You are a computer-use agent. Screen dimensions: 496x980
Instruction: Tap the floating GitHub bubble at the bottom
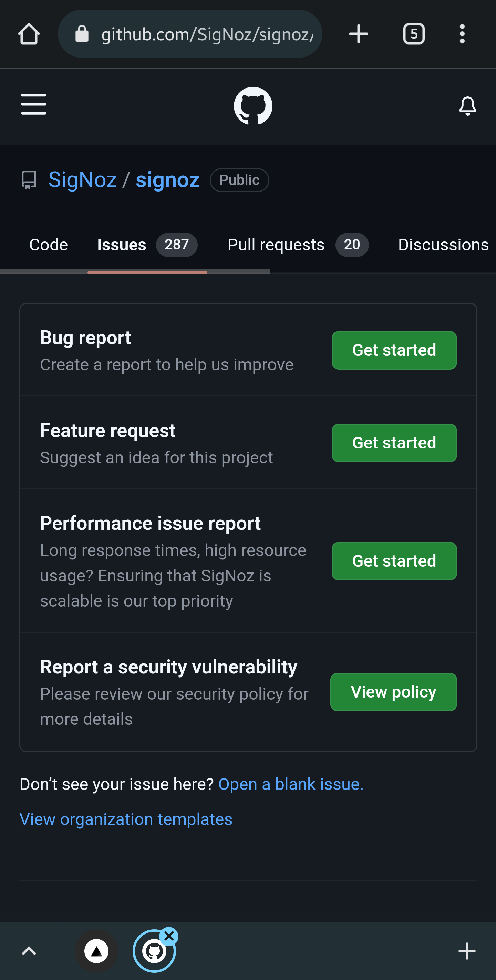(x=154, y=950)
